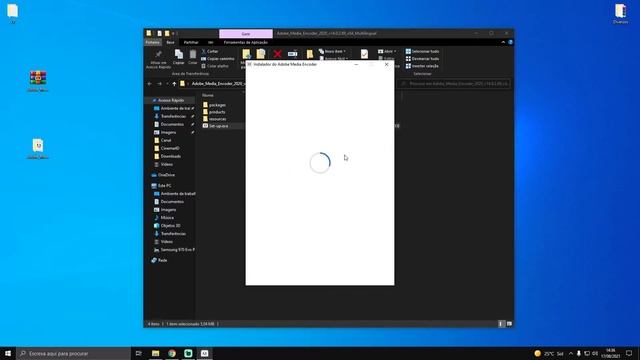This screenshot has width=640, height=360.
Task: Click the blue Help icon in Explorer
Action: tap(510, 42)
